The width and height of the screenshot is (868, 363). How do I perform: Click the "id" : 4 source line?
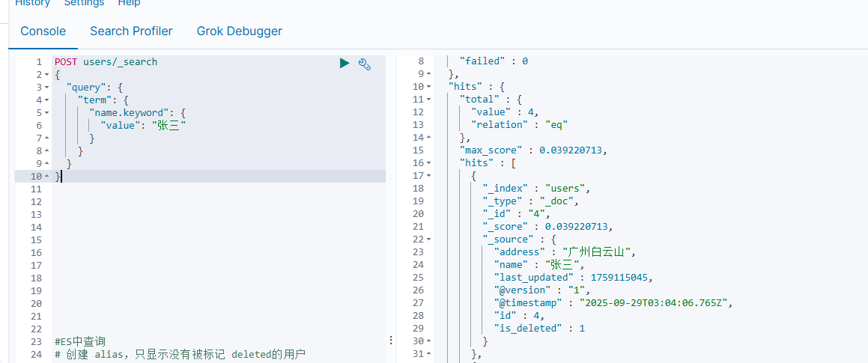click(519, 316)
